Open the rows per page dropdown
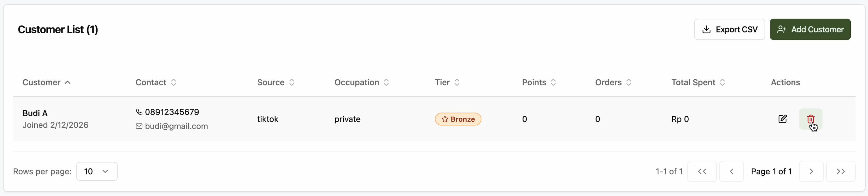This screenshot has width=868, height=196. coord(97,171)
